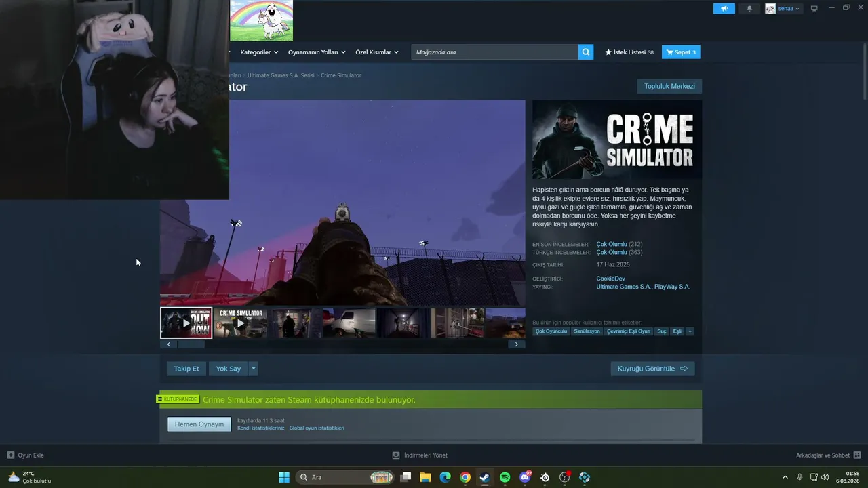Open Discord from the taskbar
The width and height of the screenshot is (868, 488).
pyautogui.click(x=525, y=477)
